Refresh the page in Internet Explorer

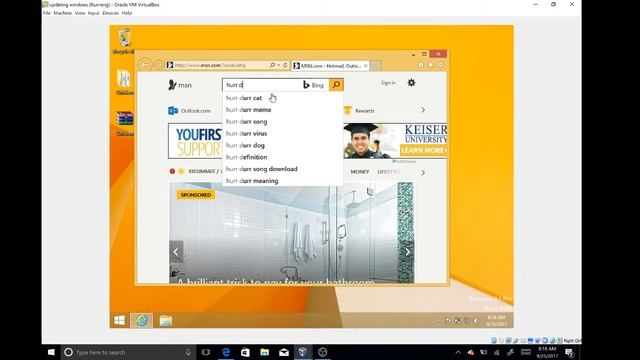click(x=285, y=65)
